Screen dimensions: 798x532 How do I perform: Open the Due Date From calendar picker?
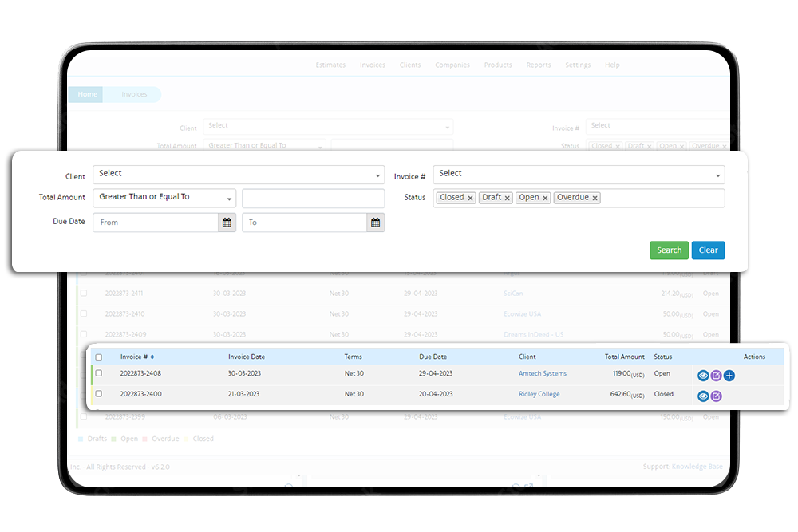click(x=227, y=223)
